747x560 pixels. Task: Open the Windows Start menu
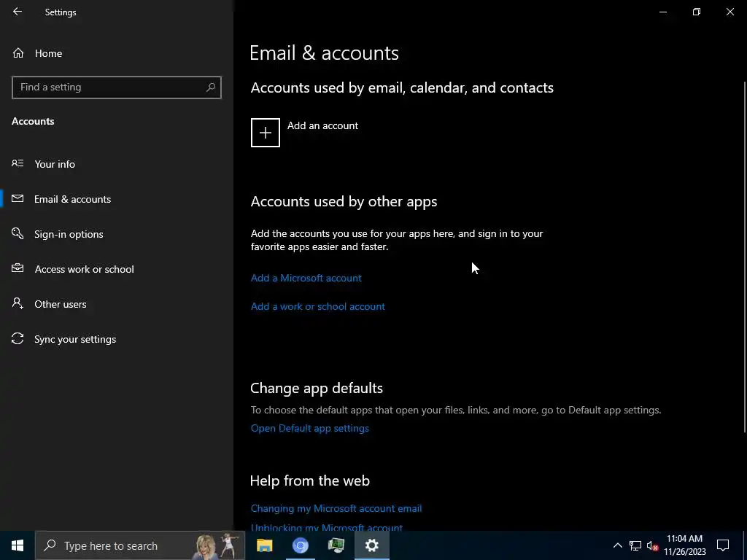click(x=18, y=545)
